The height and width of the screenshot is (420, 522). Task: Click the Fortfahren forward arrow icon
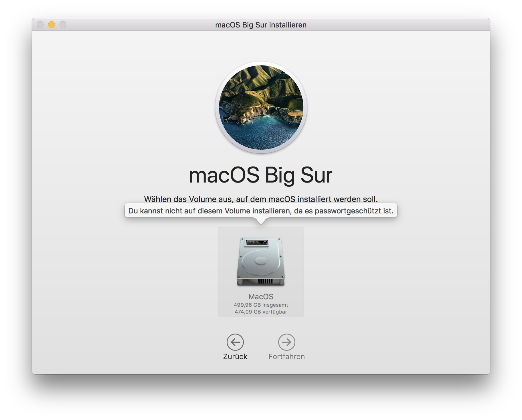pos(286,342)
